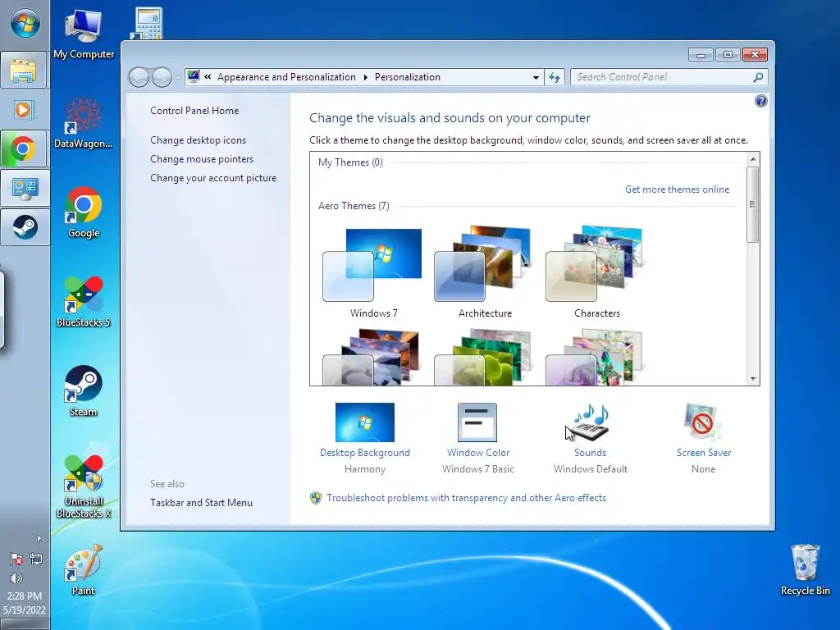840x630 pixels.
Task: Click the Personalization breadcrumb segment
Action: (x=407, y=77)
